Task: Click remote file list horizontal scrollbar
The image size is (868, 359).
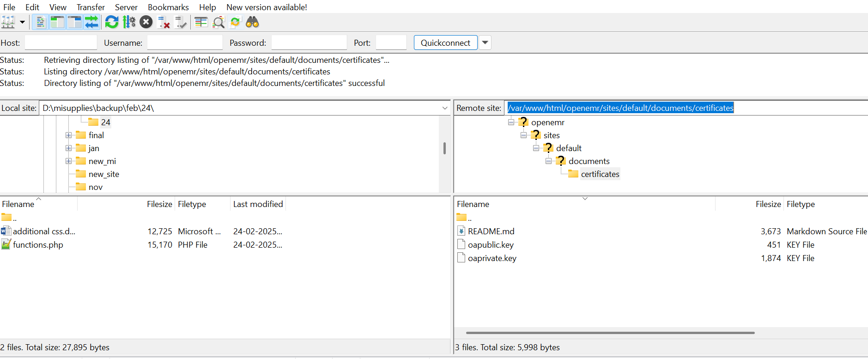Action: 610,333
